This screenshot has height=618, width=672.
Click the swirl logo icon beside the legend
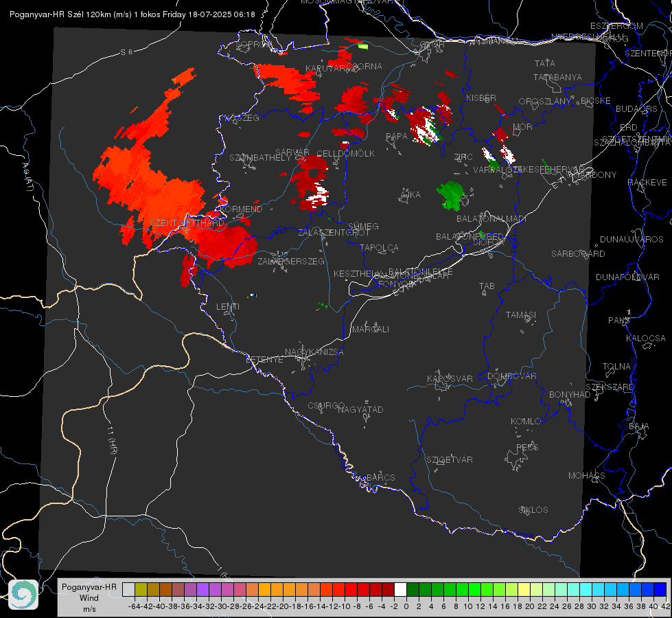click(23, 595)
